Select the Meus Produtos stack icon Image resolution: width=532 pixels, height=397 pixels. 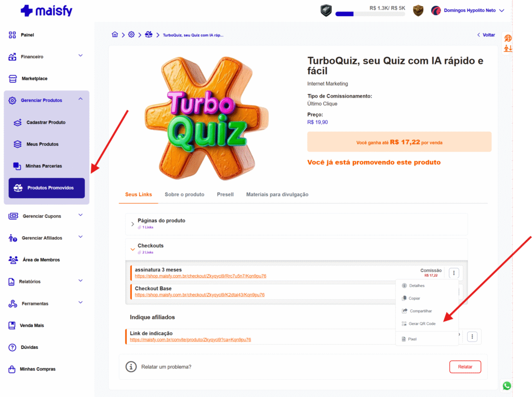pyautogui.click(x=18, y=144)
